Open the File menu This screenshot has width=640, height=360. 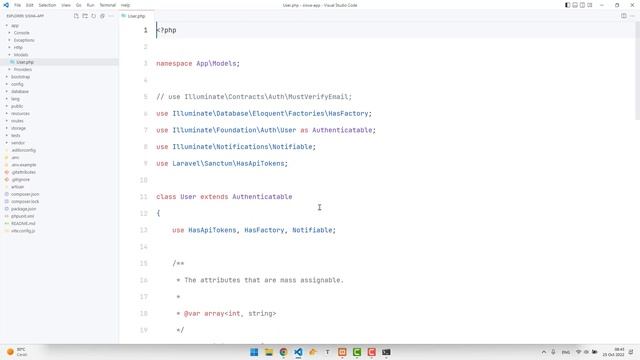click(x=17, y=5)
